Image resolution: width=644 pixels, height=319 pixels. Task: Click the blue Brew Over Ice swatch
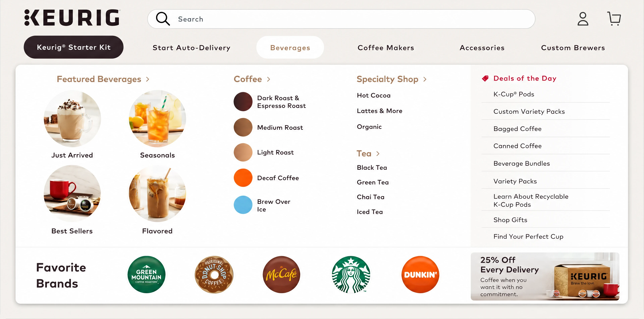[243, 205]
